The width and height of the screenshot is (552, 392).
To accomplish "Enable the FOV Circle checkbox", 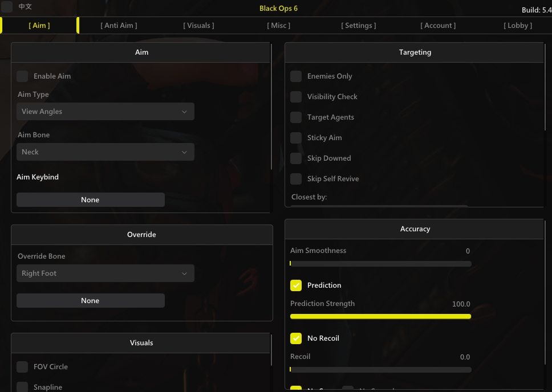I will click(x=22, y=367).
